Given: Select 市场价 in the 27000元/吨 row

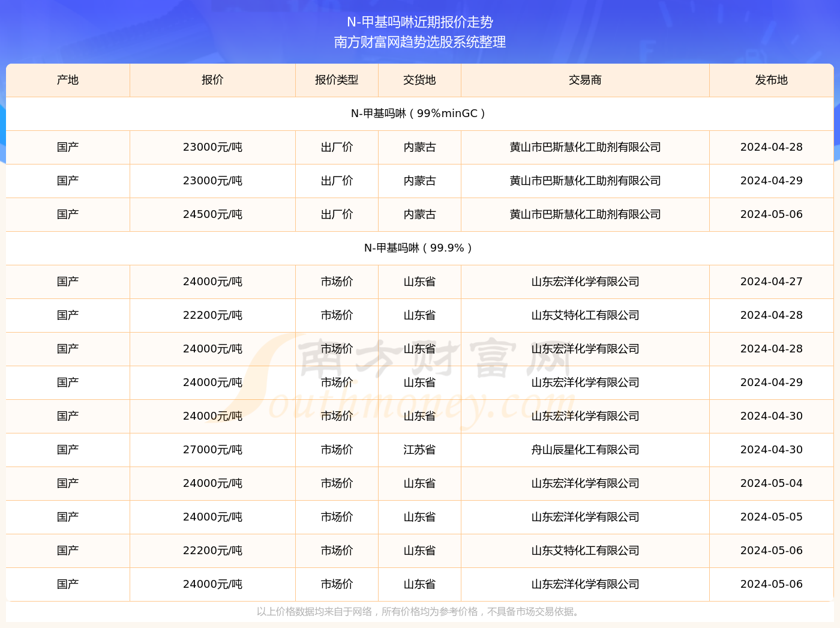Looking at the screenshot, I should (x=337, y=450).
